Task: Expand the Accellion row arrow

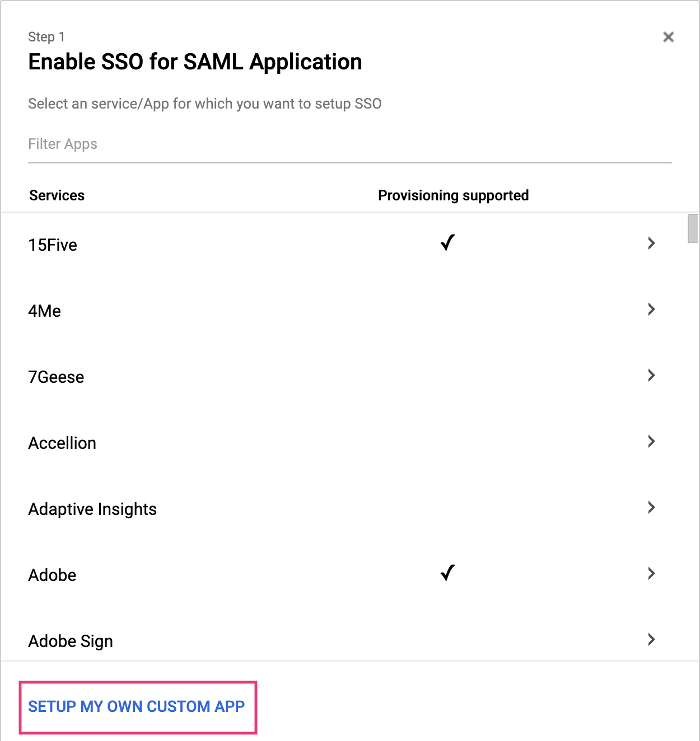Action: pos(651,442)
